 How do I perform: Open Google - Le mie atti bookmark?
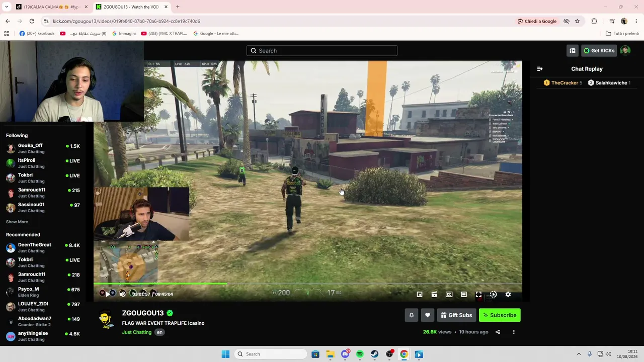click(x=216, y=34)
